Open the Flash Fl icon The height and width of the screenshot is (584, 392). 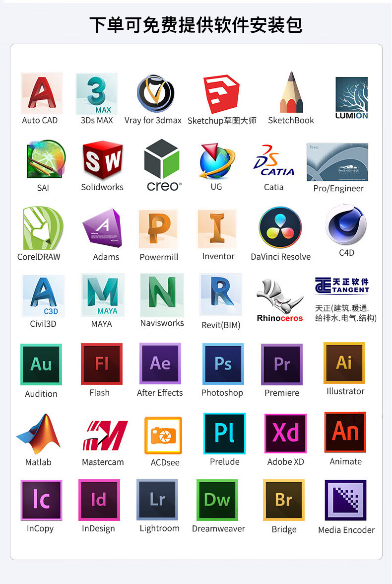(x=102, y=364)
